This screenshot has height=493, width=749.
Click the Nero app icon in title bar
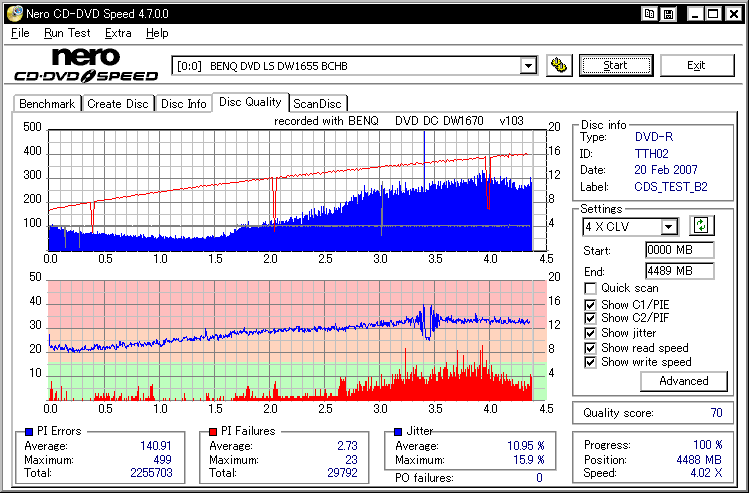pos(14,13)
